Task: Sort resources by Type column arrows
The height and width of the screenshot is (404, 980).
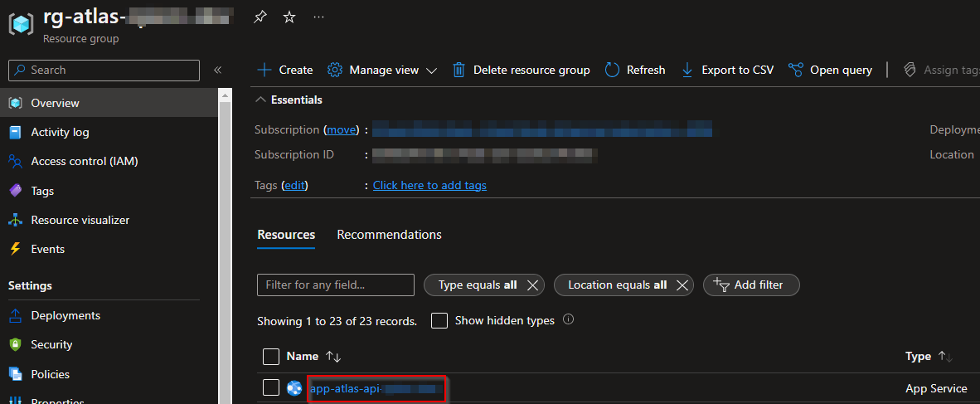Action: [x=945, y=357]
